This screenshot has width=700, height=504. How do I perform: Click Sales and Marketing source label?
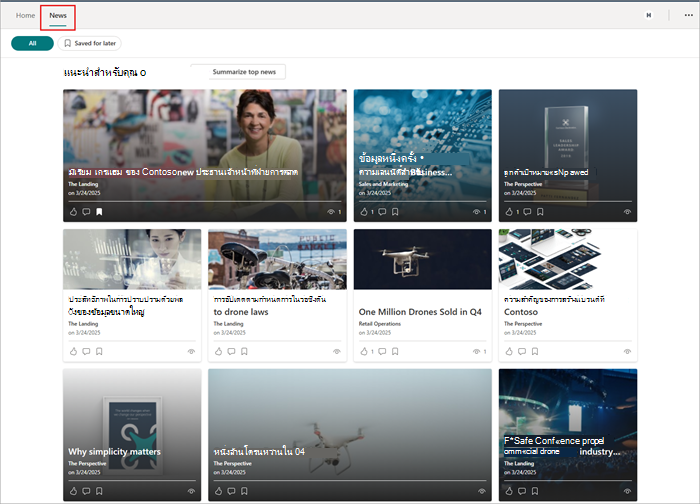click(383, 184)
